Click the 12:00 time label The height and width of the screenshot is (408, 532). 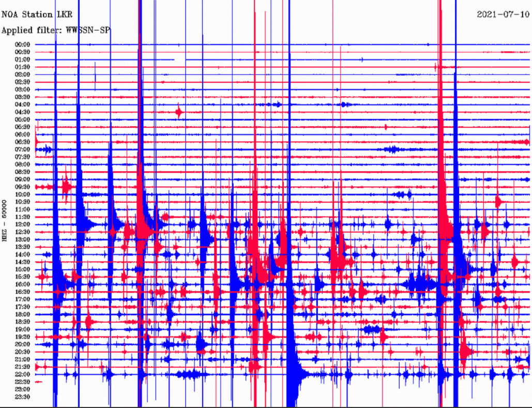22,224
